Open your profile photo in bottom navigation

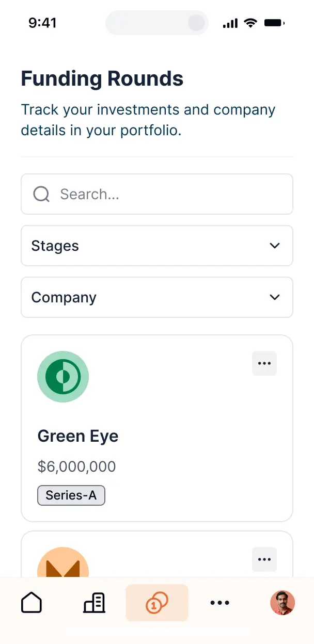282,602
